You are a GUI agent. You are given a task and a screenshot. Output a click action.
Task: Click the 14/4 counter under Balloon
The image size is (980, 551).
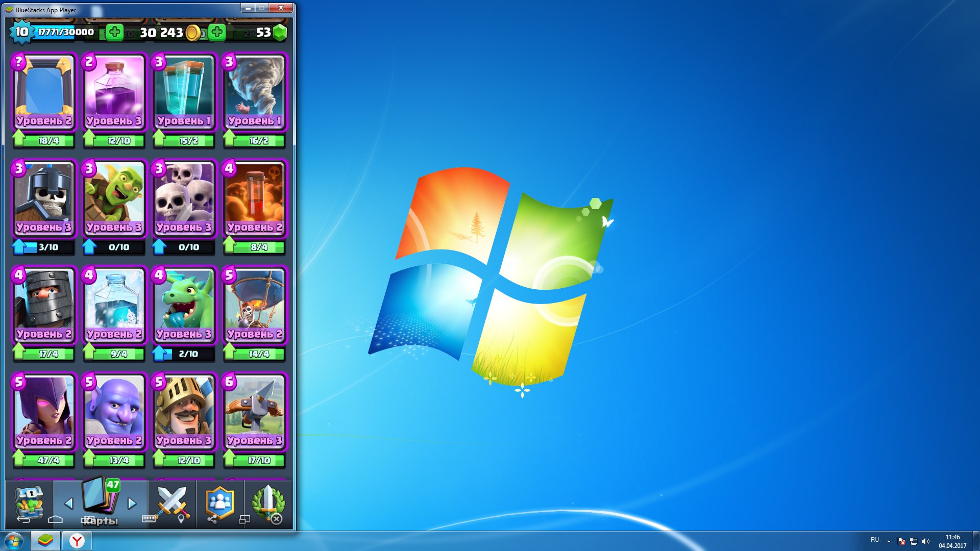click(x=259, y=354)
